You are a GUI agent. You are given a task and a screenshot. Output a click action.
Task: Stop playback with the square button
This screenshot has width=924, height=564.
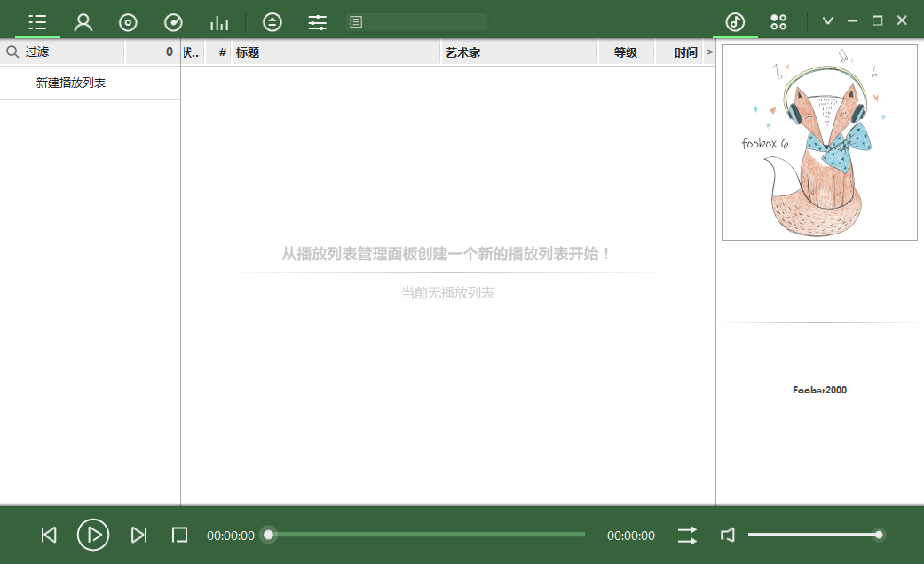click(180, 535)
